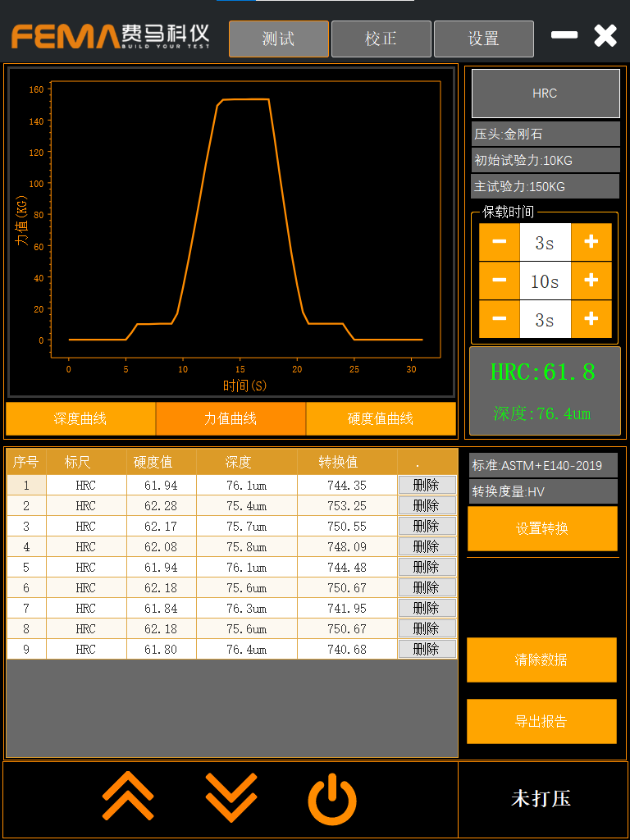Screen dimensions: 630x840
Task: Select row 5 hardness value 61.94
Action: click(x=161, y=568)
